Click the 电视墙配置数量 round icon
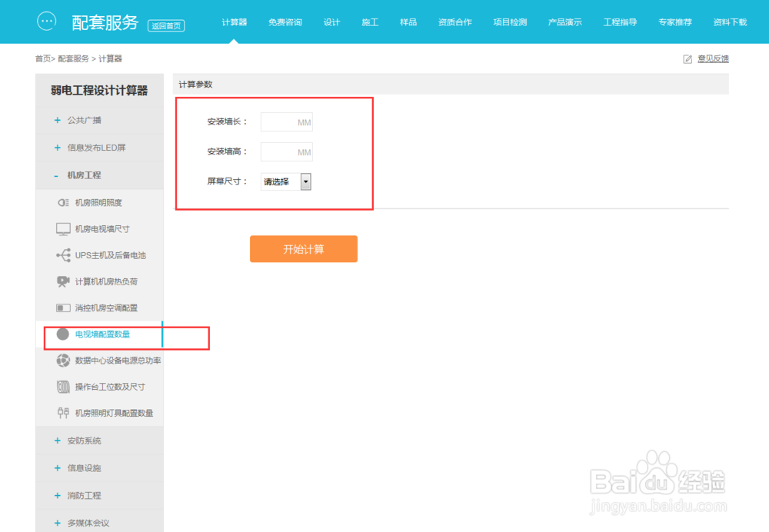Screen dimensions: 769x532 (63, 334)
